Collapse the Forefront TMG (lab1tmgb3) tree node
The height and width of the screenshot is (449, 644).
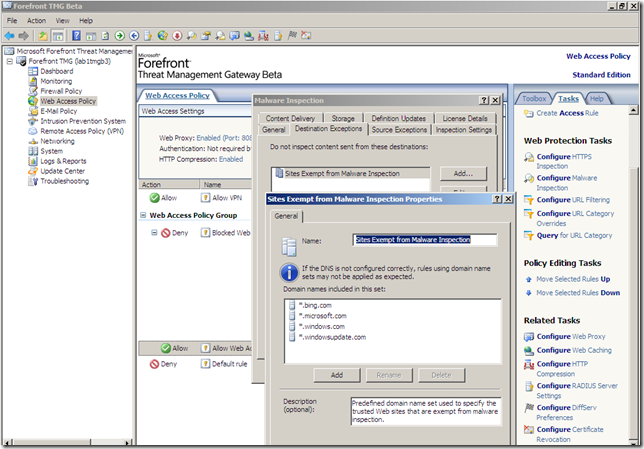pyautogui.click(x=10, y=61)
